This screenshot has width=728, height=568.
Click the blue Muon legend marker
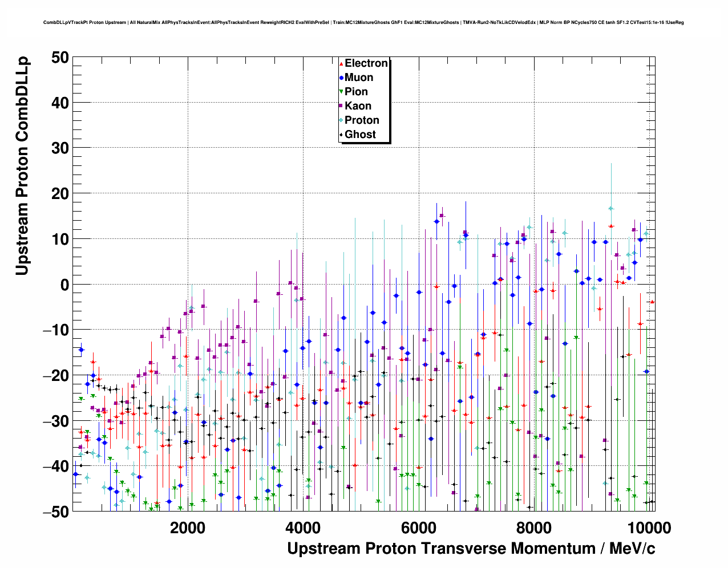tap(341, 78)
